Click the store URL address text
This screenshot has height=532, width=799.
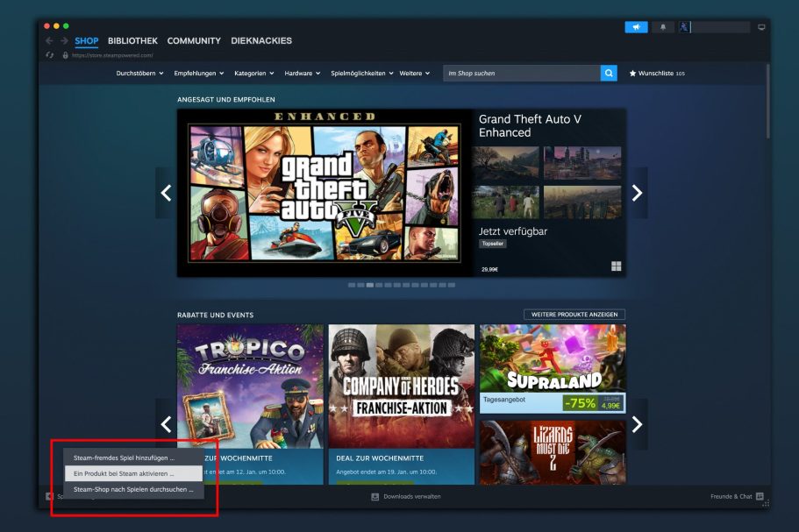point(112,55)
